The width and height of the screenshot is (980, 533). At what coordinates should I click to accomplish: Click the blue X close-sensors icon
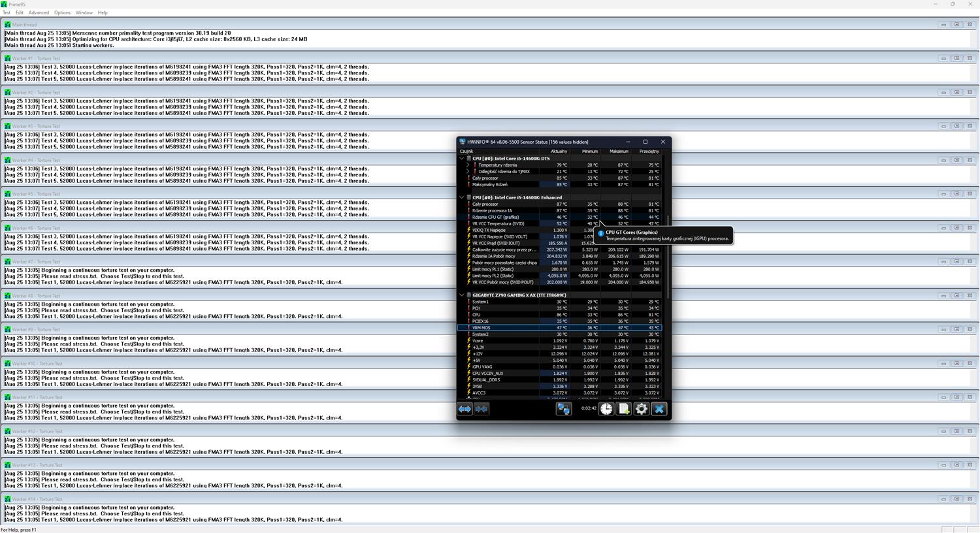click(659, 409)
